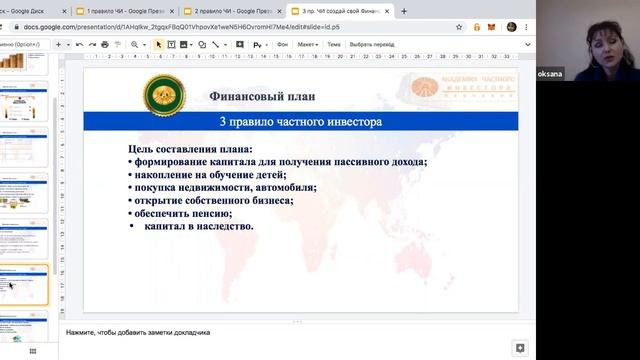Click the bullet открытие собственного бизнеса
Image resolution: width=640 pixels, height=360 pixels.
click(x=211, y=200)
